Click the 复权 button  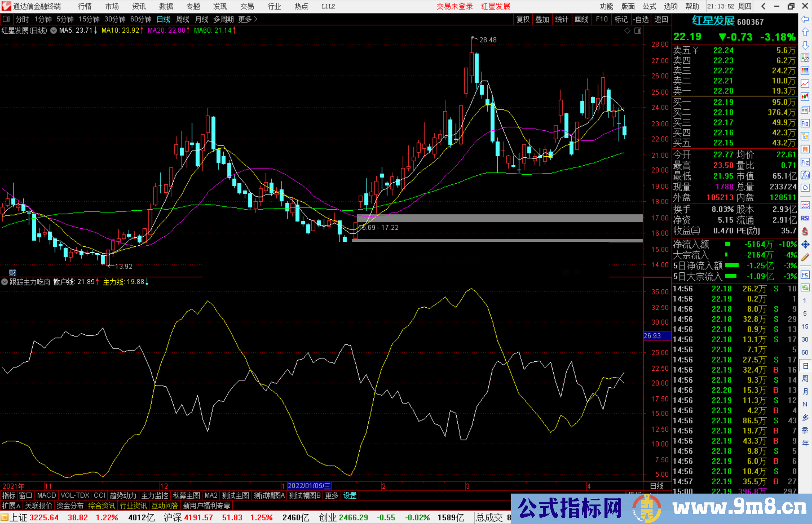[x=523, y=19]
